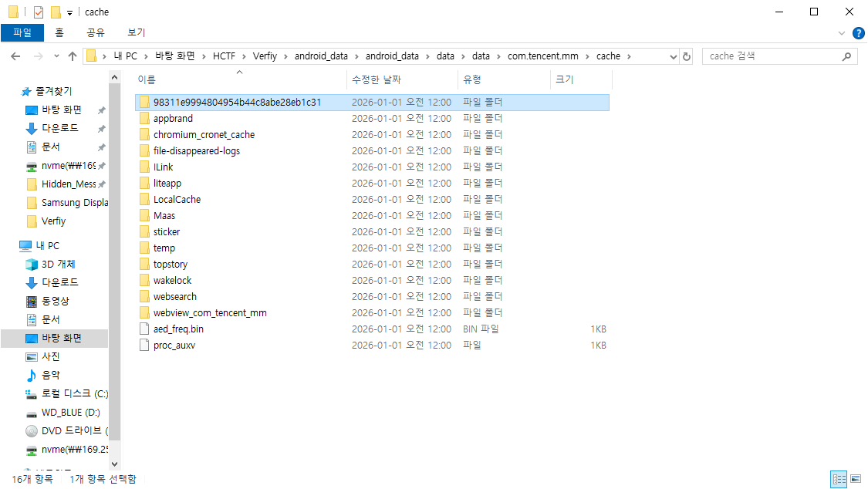Click the search magnifier icon
This screenshot has width=868, height=489.
coord(846,56)
